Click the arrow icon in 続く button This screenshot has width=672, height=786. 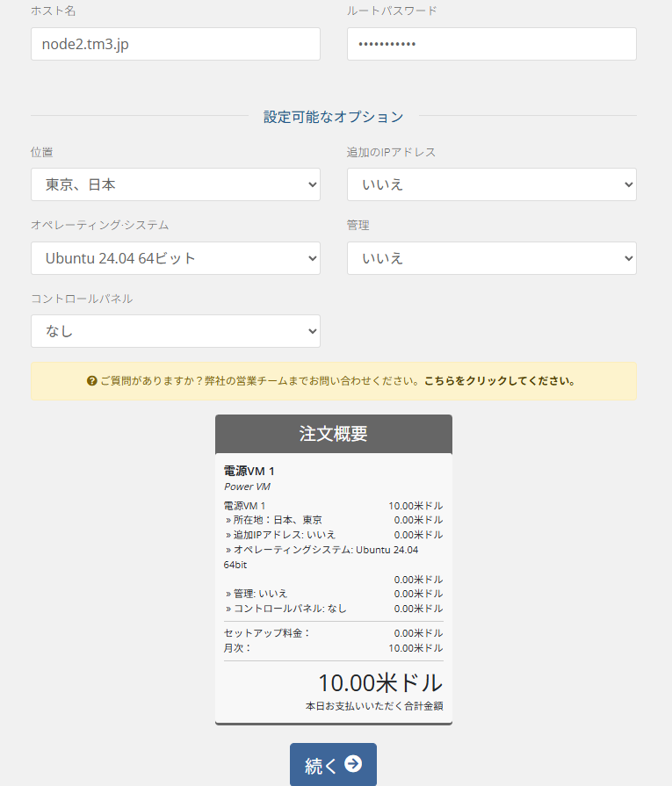pyautogui.click(x=353, y=764)
